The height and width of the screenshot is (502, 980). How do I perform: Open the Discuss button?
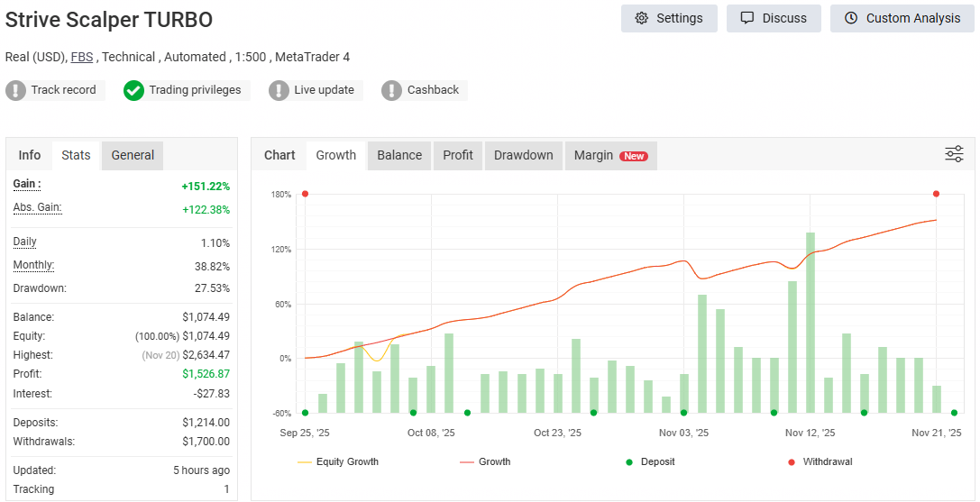(773, 18)
